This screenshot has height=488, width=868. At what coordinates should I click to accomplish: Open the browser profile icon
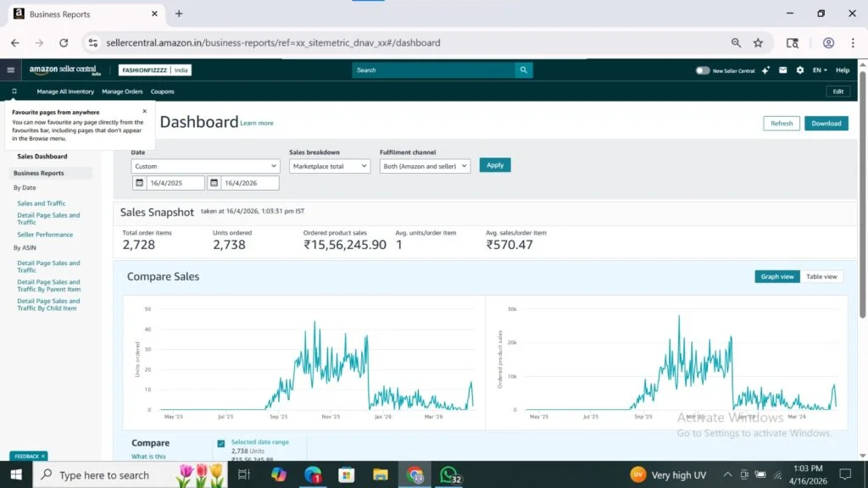tap(828, 42)
